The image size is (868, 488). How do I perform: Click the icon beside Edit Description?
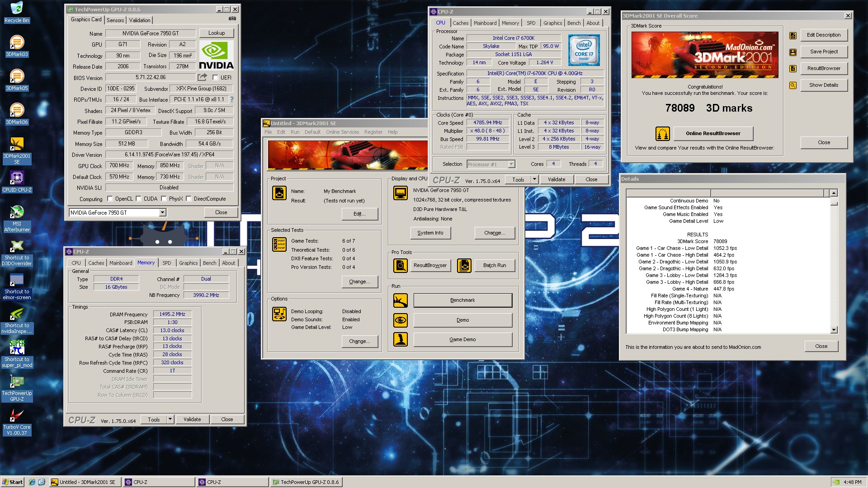tap(793, 35)
